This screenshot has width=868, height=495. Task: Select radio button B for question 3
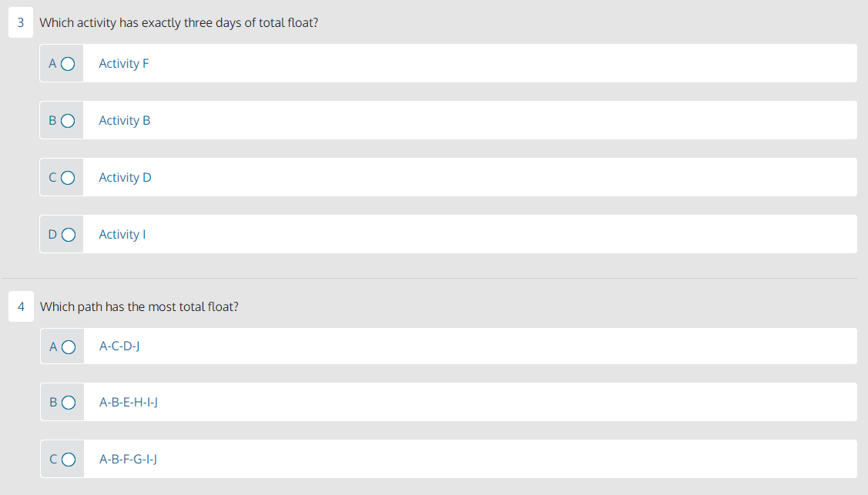pos(68,121)
